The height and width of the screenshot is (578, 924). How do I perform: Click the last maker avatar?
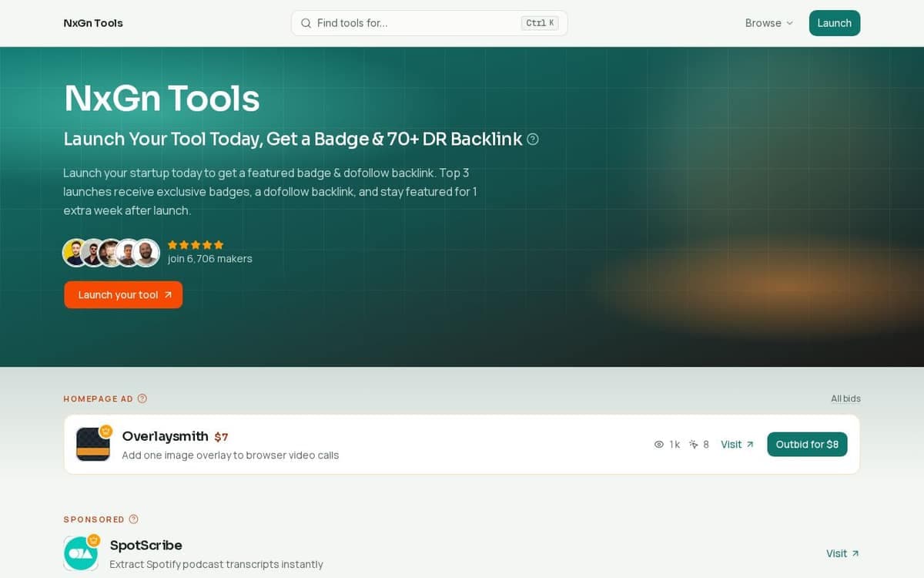[x=146, y=253]
